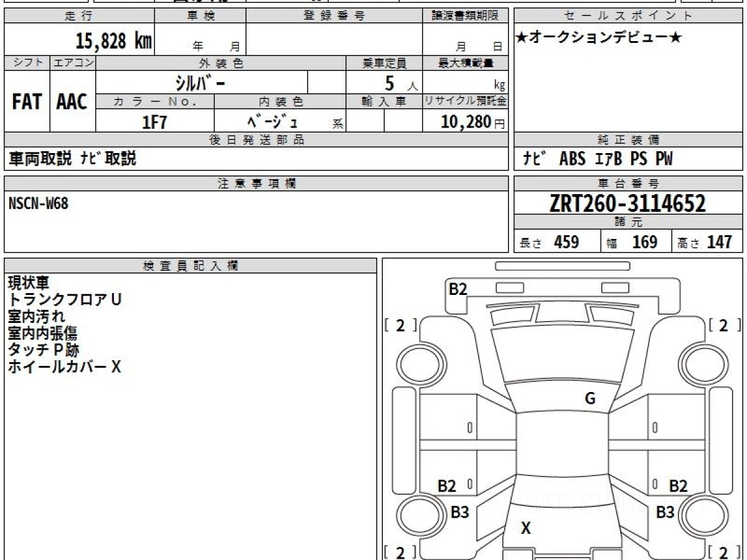Click the seating capacity value 5 人
747x560 pixels.
click(401, 83)
